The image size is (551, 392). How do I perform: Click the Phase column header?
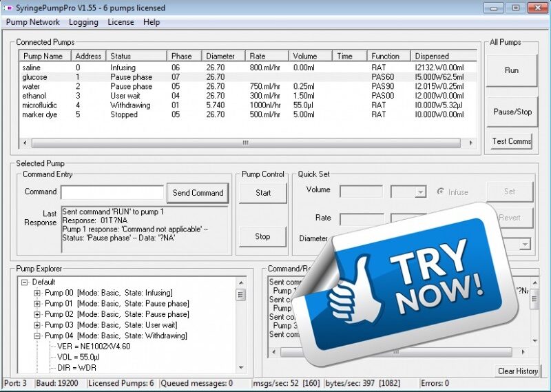tap(184, 56)
